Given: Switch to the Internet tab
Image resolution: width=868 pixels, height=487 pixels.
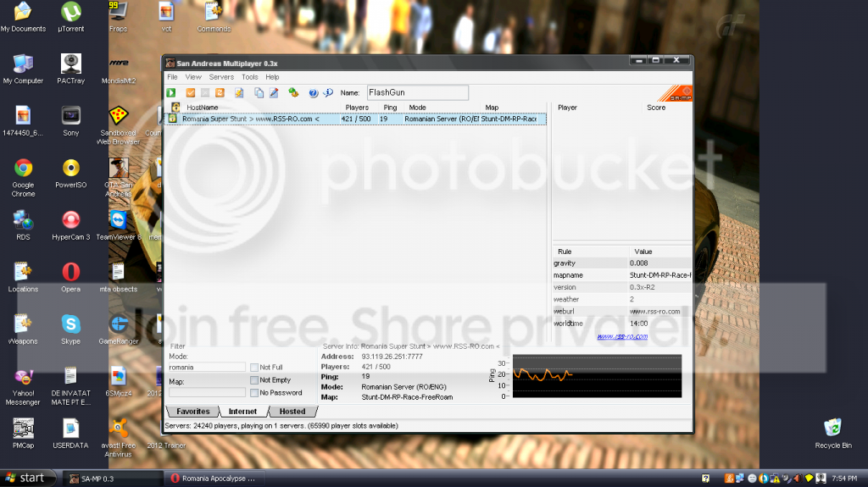Looking at the screenshot, I should point(243,411).
